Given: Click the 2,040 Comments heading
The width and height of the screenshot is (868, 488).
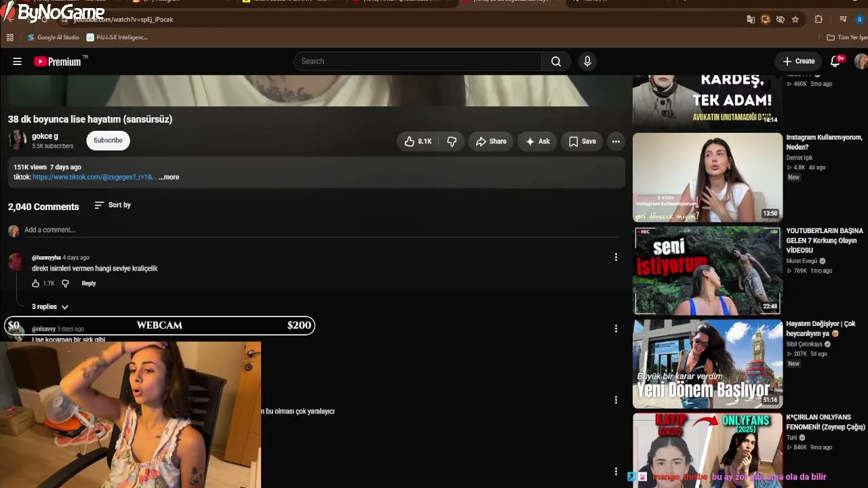Looking at the screenshot, I should (43, 207).
